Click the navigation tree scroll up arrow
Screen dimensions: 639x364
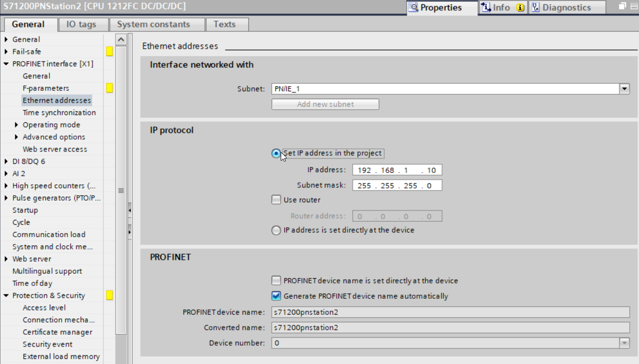click(x=121, y=40)
